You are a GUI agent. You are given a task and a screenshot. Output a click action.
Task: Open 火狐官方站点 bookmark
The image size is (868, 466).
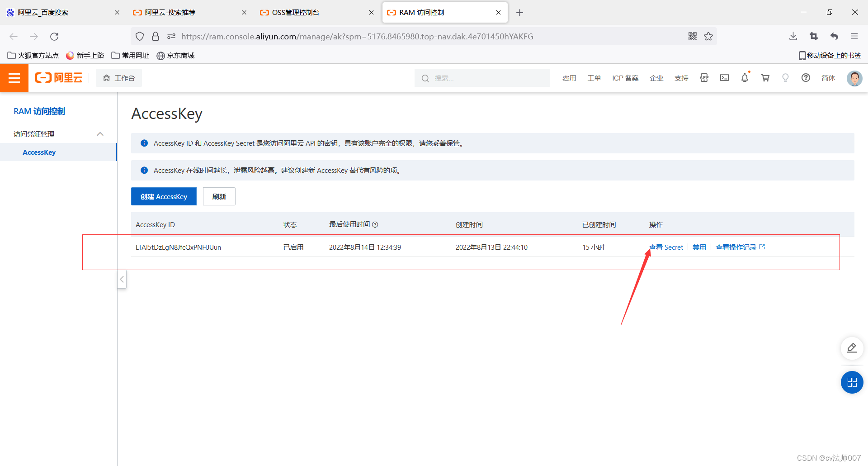point(33,55)
